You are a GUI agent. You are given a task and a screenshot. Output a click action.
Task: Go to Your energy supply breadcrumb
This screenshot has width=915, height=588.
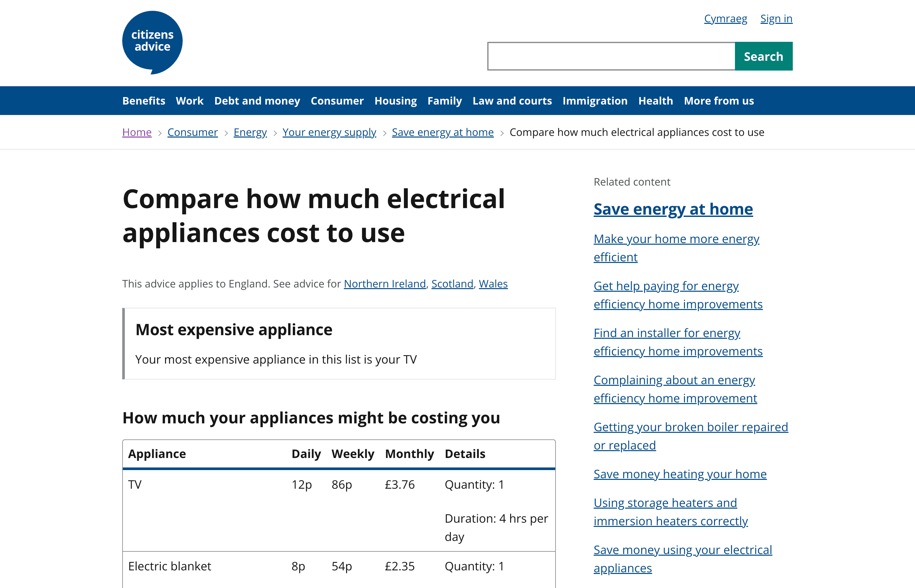point(329,132)
